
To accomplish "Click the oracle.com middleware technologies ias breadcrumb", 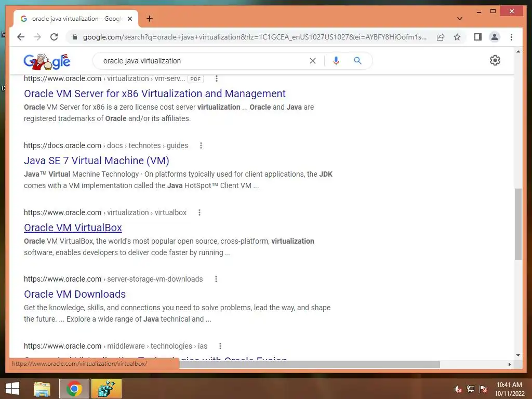I will tap(115, 346).
